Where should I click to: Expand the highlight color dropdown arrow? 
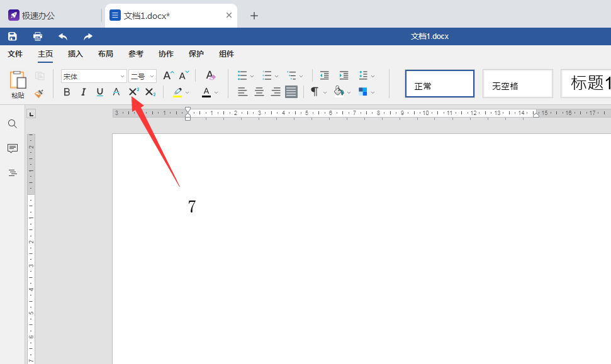188,92
